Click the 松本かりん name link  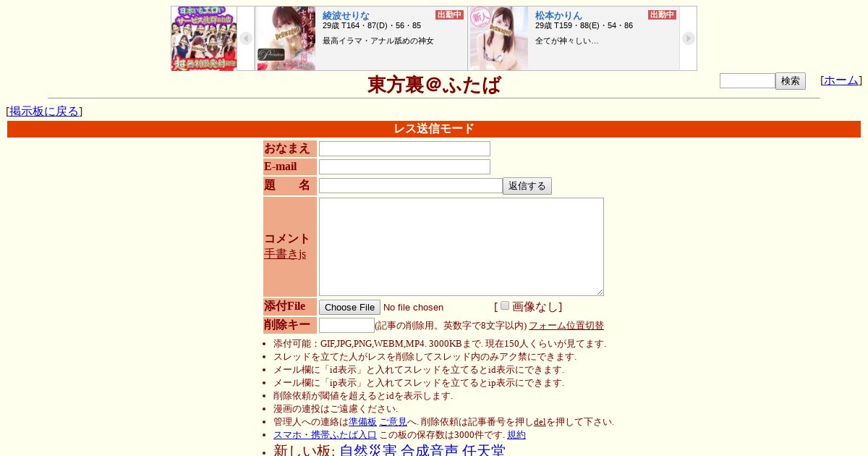pyautogui.click(x=558, y=15)
